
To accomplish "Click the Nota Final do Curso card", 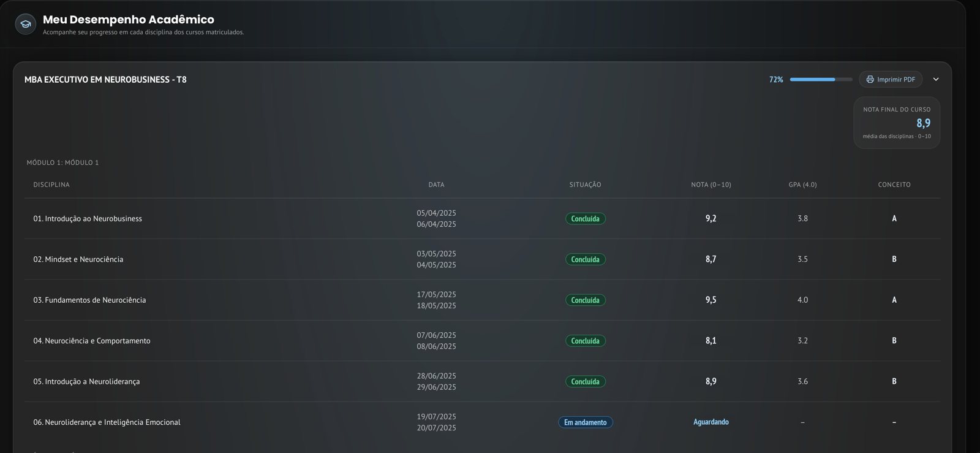I will coord(897,123).
